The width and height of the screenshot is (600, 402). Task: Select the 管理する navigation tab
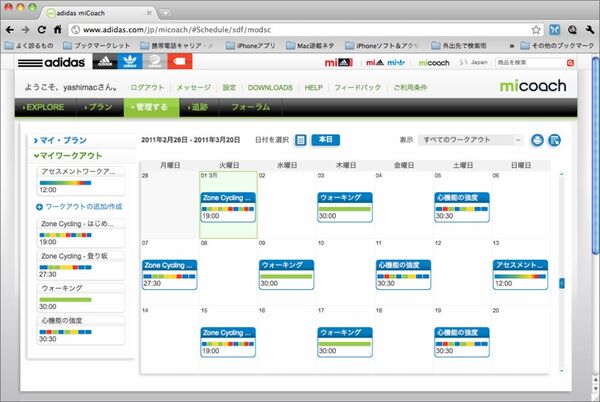click(x=151, y=107)
